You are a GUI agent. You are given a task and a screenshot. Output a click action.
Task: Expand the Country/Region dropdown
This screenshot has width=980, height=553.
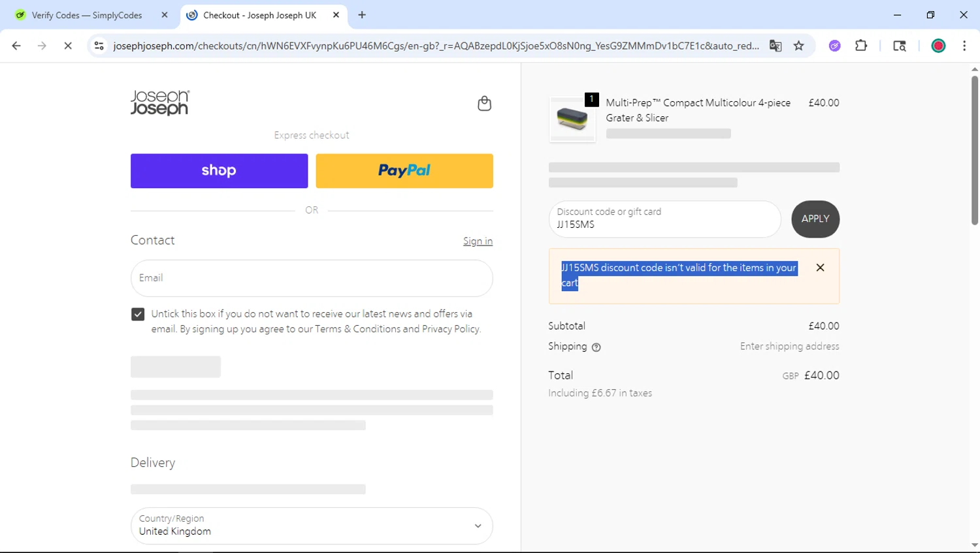click(312, 526)
